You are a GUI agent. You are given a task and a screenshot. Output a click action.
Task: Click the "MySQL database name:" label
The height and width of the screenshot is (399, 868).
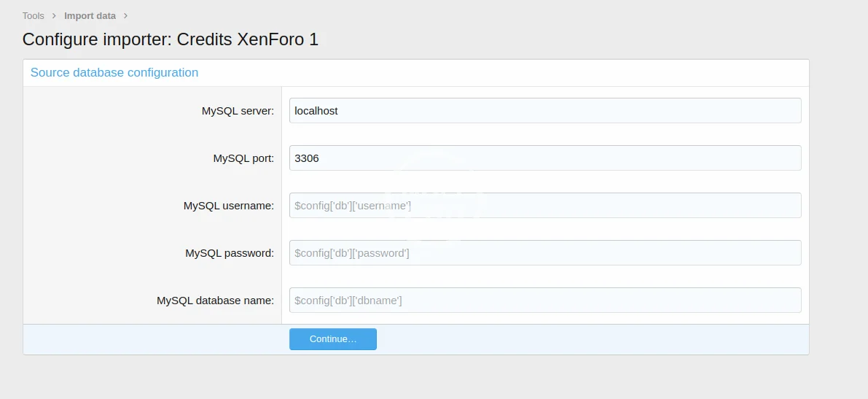coord(215,301)
